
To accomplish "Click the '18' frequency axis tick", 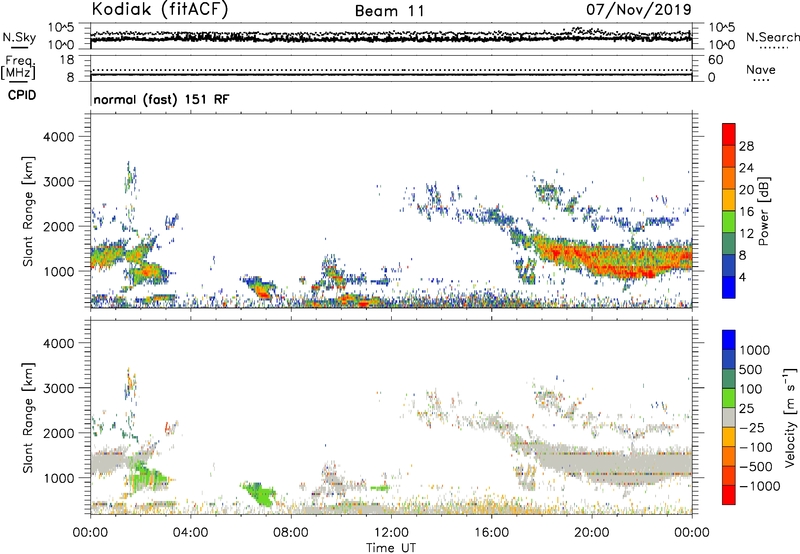I will tap(67, 60).
